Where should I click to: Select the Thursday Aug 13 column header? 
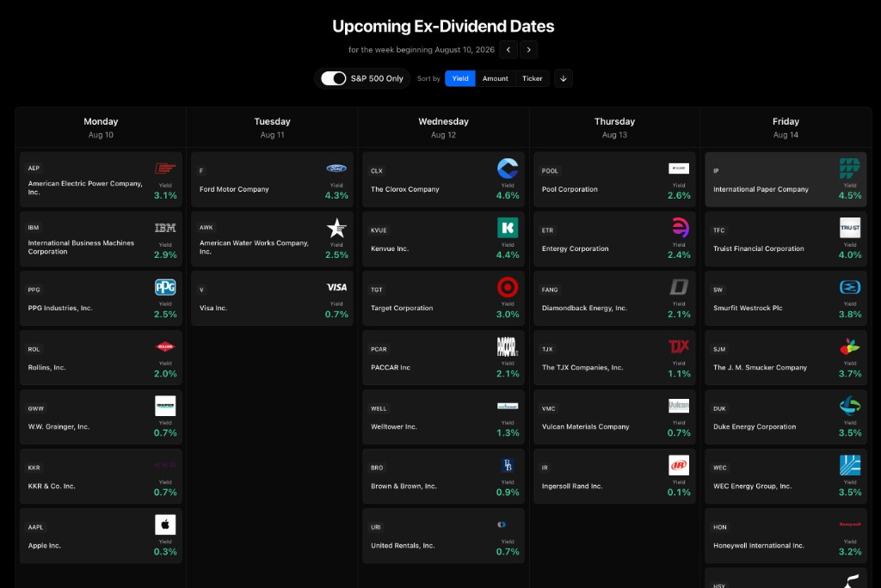coord(614,127)
